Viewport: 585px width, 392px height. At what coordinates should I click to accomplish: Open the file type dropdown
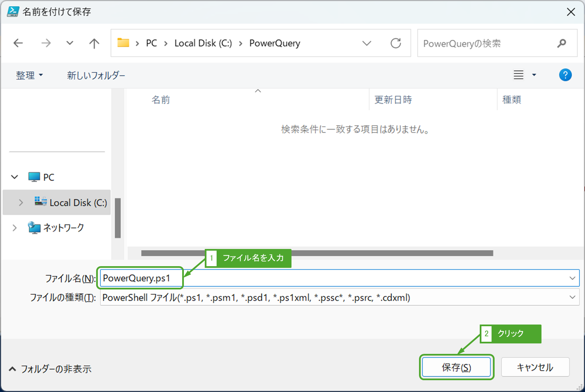tap(572, 297)
